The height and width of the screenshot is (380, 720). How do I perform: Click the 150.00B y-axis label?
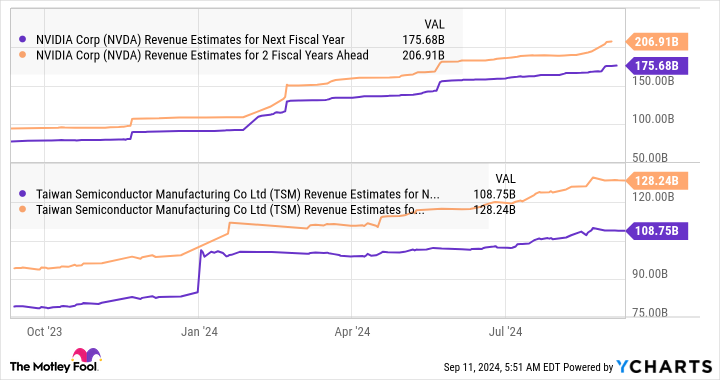click(653, 81)
